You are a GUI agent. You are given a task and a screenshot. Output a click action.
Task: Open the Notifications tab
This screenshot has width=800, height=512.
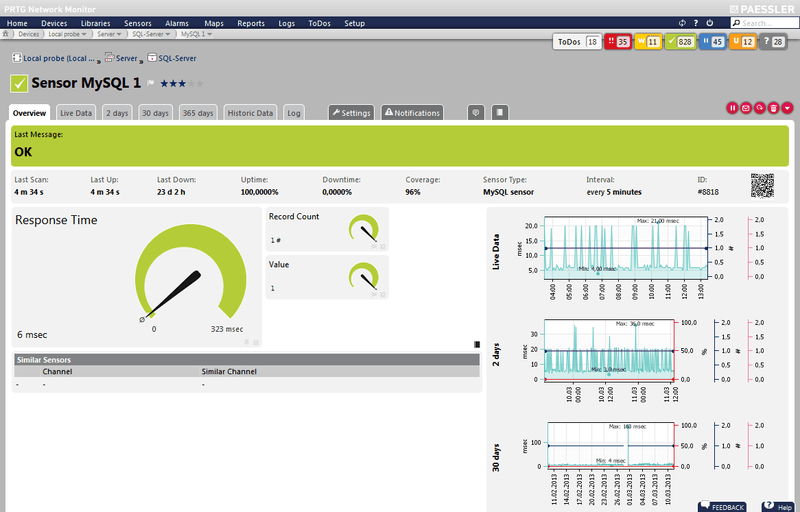click(412, 113)
